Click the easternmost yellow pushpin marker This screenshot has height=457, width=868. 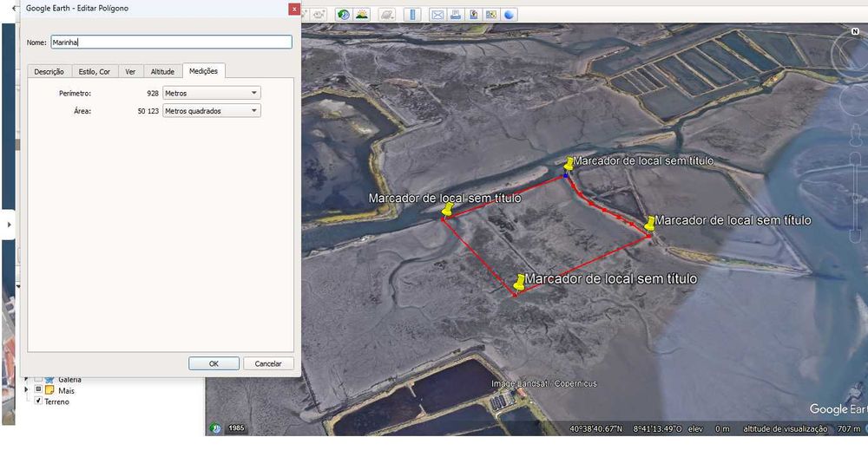650,224
